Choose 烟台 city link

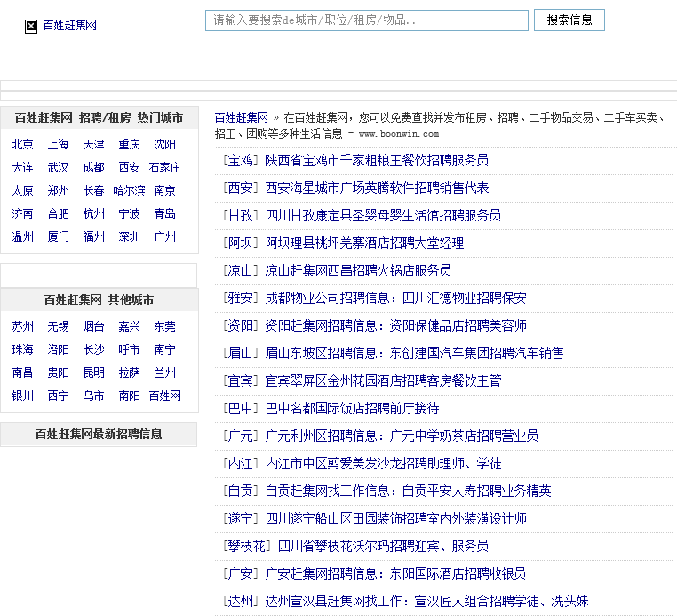[x=93, y=326]
